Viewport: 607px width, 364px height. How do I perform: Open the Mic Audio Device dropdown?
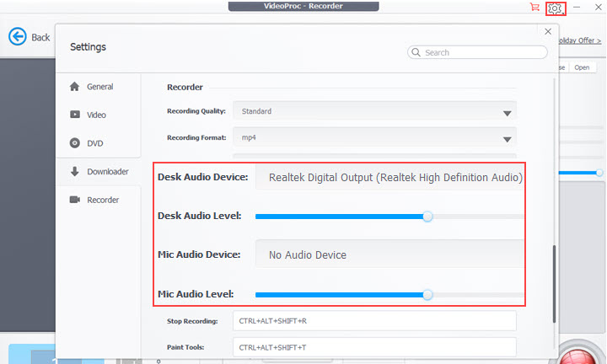(389, 254)
